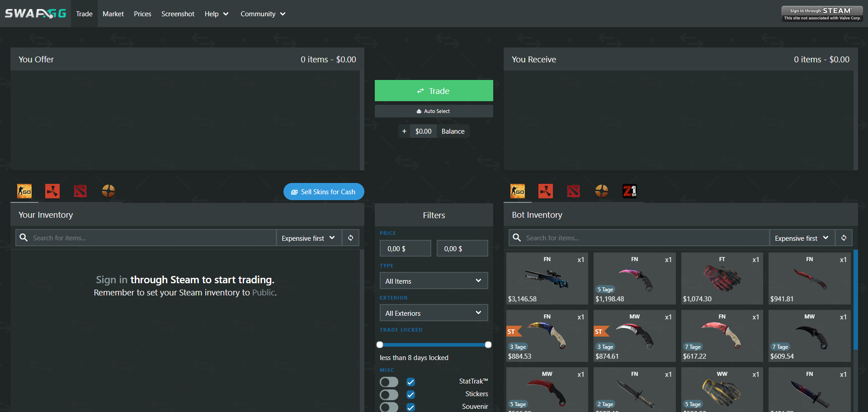The image size is (868, 412).
Task: Select the $884.53 StatTrak karambit
Action: click(547, 336)
